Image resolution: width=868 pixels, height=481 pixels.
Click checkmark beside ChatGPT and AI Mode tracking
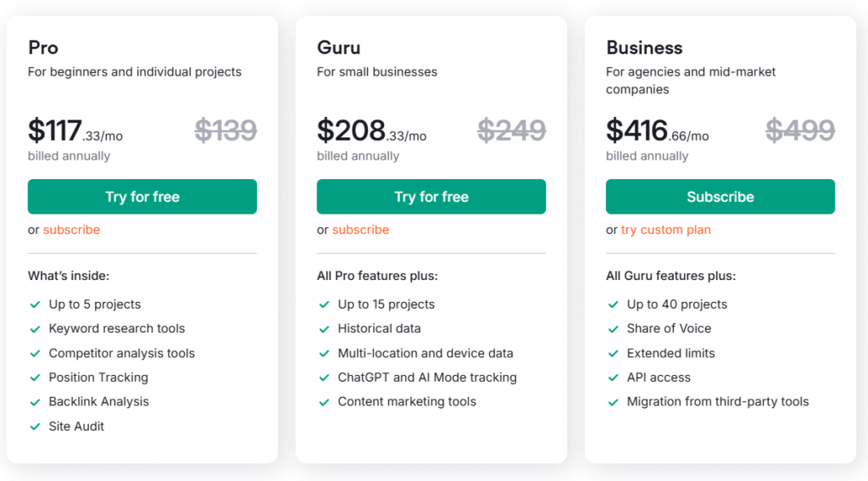pos(324,378)
